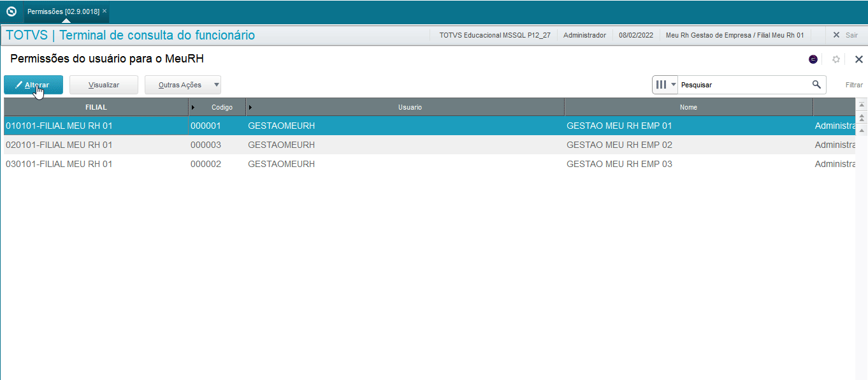The image size is (868, 380).
Task: Click the arrow marker on Codigo header
Action: pyautogui.click(x=193, y=107)
